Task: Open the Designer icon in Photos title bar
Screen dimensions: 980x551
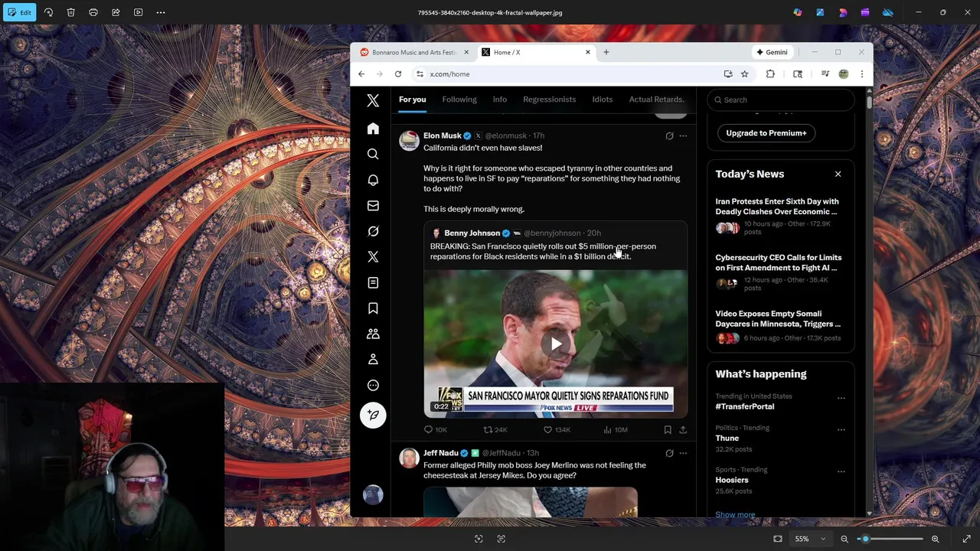Action: [x=843, y=12]
